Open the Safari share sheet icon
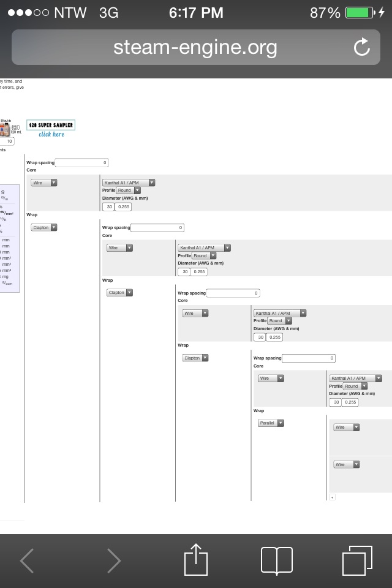 click(x=196, y=559)
